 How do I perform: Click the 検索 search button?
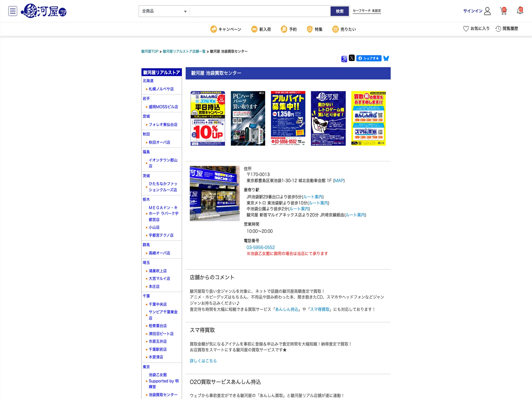[x=340, y=11]
